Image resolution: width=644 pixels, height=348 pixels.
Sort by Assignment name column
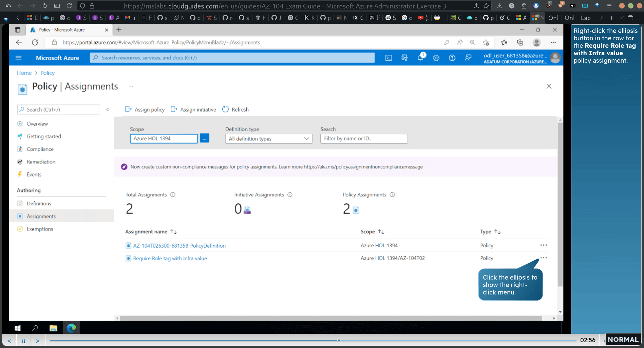(x=151, y=232)
